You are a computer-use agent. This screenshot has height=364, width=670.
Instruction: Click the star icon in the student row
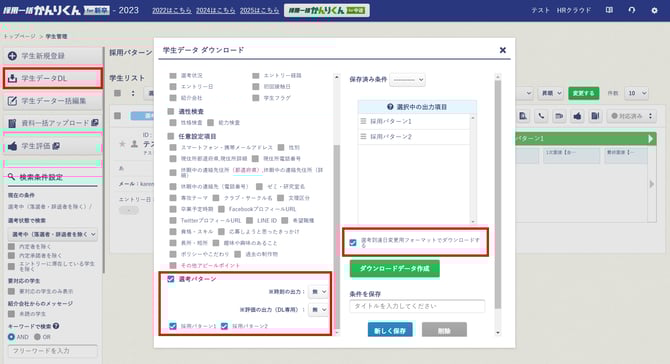[x=122, y=144]
